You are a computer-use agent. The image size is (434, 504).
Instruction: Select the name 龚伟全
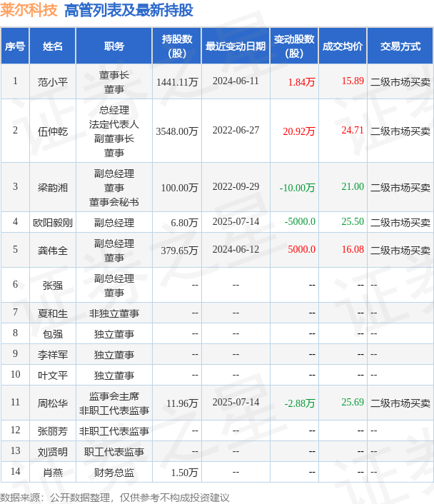(53, 250)
